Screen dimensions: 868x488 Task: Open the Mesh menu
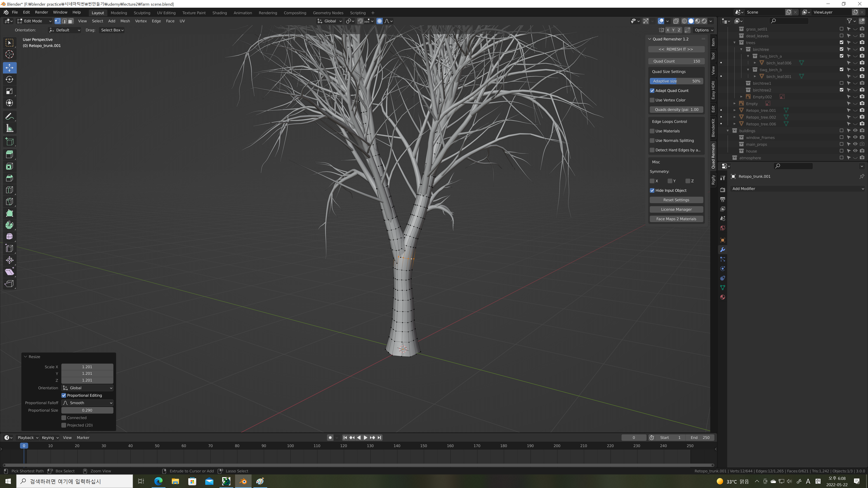pyautogui.click(x=125, y=21)
